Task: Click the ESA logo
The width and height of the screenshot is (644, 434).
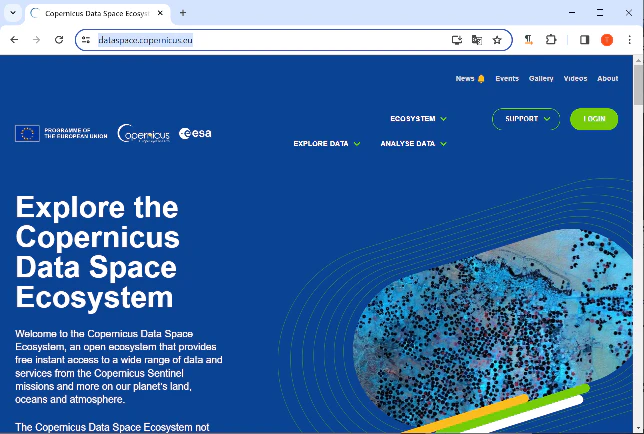Action: [195, 133]
